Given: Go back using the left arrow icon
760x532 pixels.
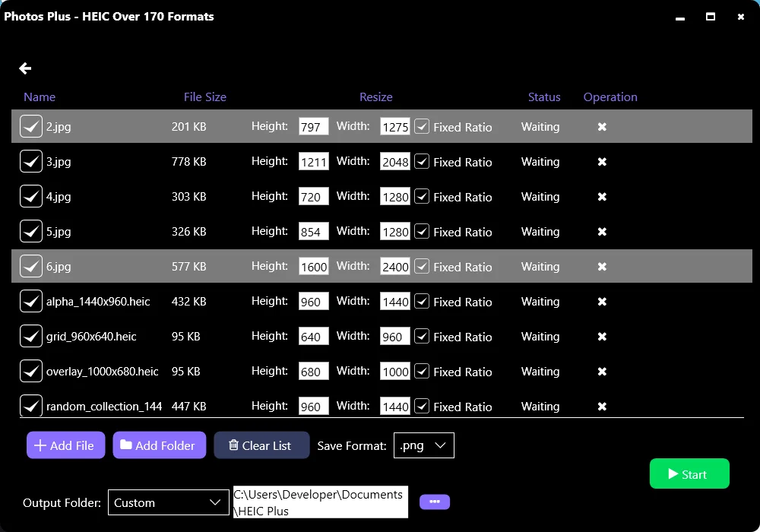Looking at the screenshot, I should [x=25, y=68].
